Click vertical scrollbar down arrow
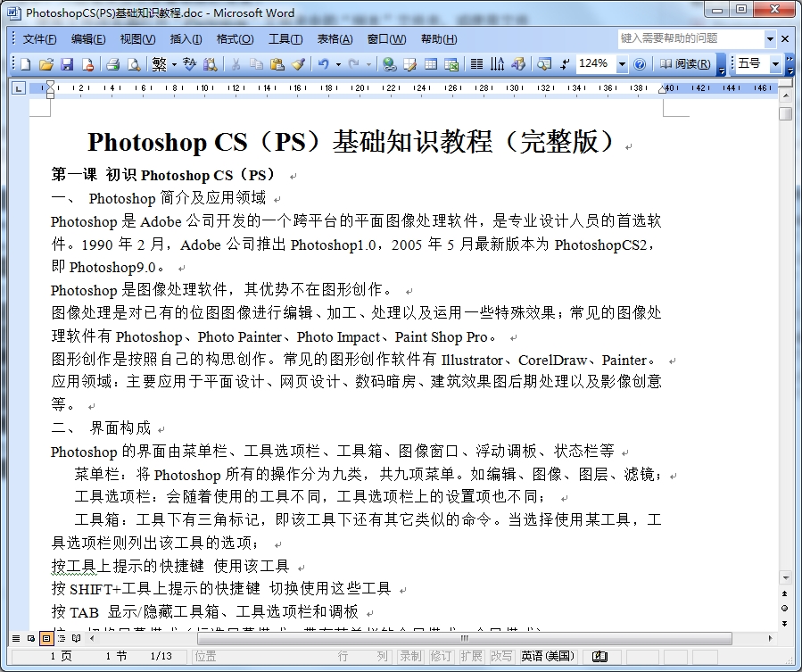This screenshot has height=672, width=802. (786, 577)
